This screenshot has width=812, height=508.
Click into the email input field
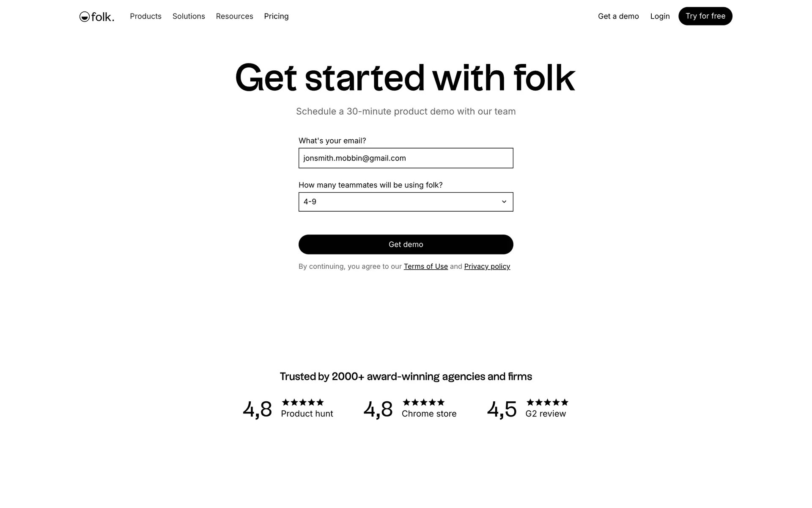tap(406, 158)
